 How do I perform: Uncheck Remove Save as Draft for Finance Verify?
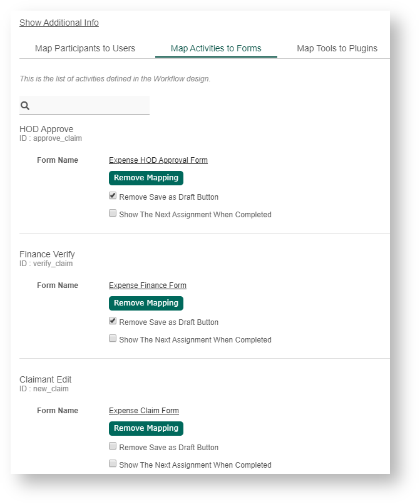point(113,321)
